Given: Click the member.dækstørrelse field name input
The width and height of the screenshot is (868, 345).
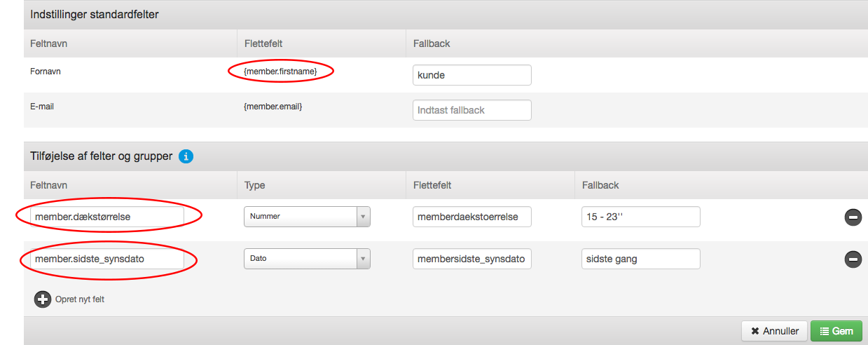Looking at the screenshot, I should click(x=108, y=217).
